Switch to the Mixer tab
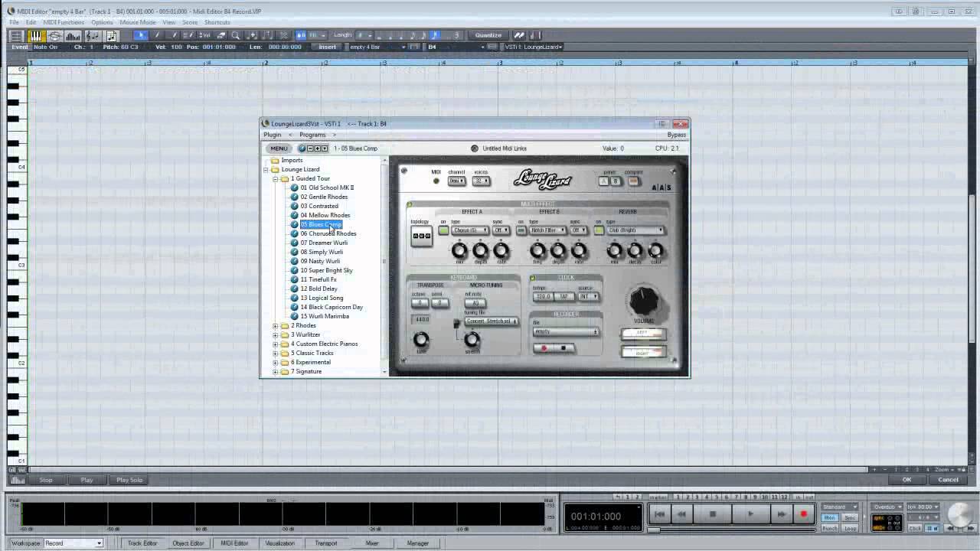The height and width of the screenshot is (551, 980). pos(372,543)
